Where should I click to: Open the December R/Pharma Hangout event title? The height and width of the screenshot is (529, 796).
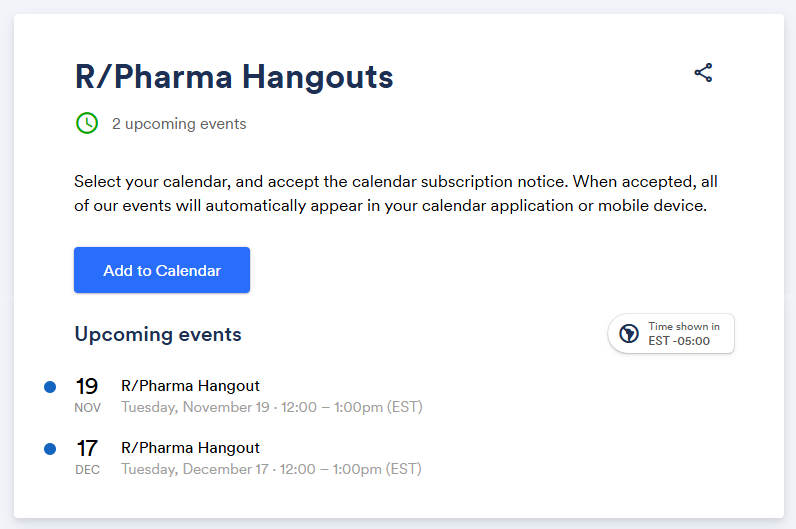click(x=190, y=448)
